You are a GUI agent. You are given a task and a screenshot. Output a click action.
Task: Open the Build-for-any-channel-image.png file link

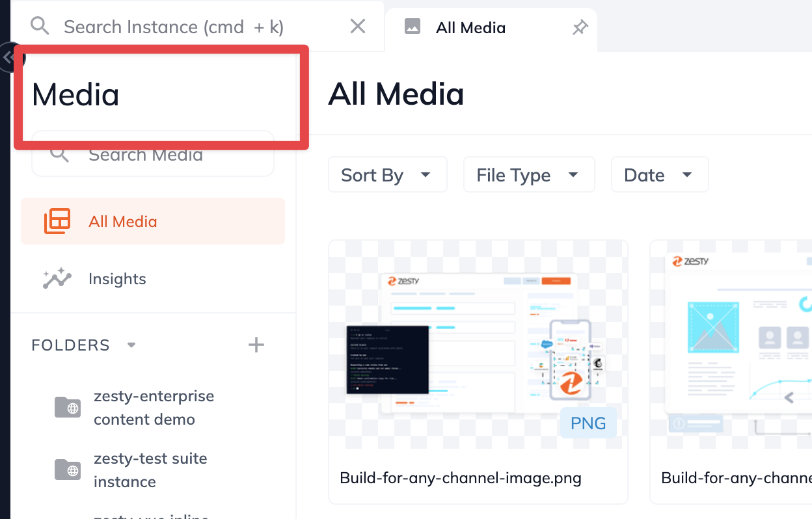click(x=460, y=477)
